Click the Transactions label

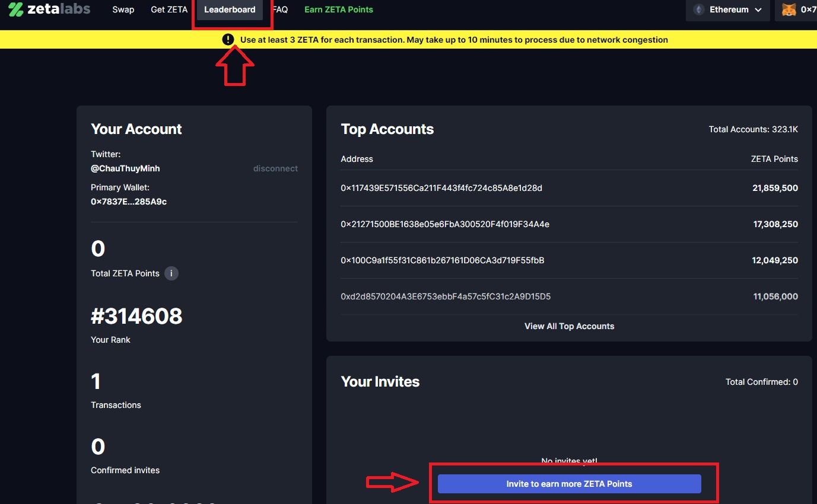(116, 405)
